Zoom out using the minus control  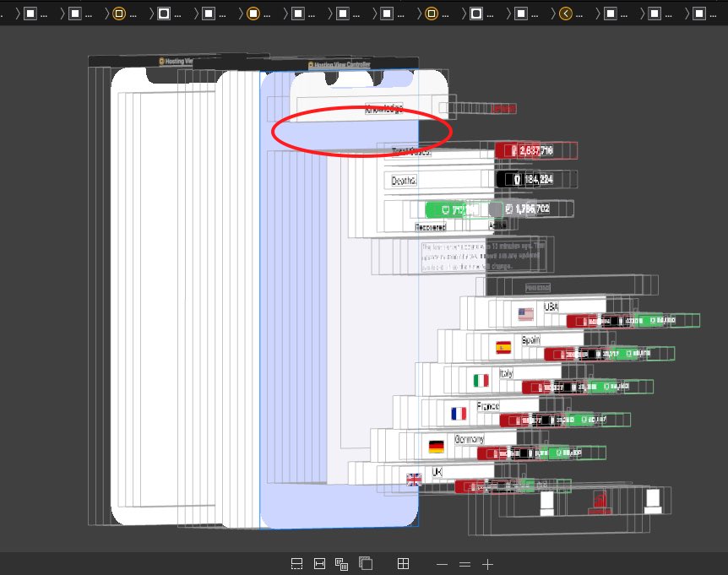click(441, 563)
